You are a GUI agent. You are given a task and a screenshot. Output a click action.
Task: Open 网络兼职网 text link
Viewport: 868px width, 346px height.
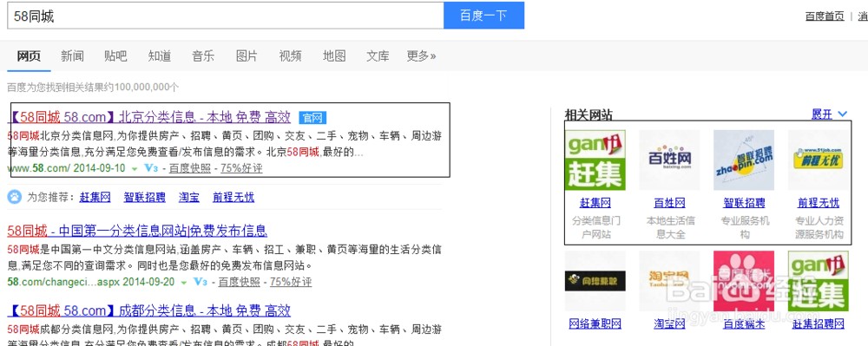[595, 324]
